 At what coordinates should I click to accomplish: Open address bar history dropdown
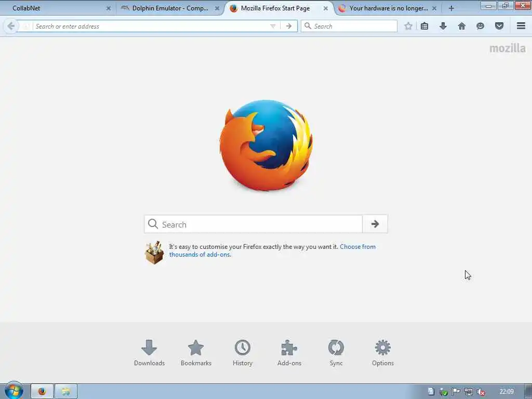[273, 26]
